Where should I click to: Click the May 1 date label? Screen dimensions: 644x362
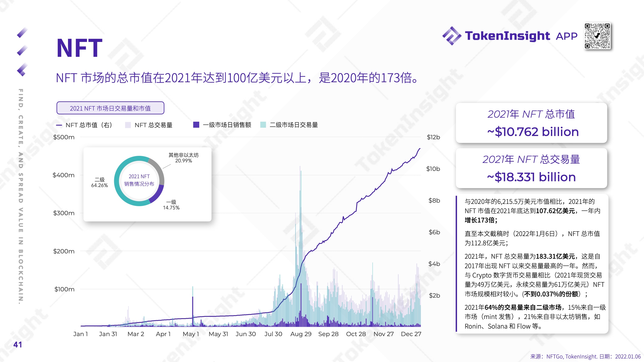pyautogui.click(x=191, y=334)
